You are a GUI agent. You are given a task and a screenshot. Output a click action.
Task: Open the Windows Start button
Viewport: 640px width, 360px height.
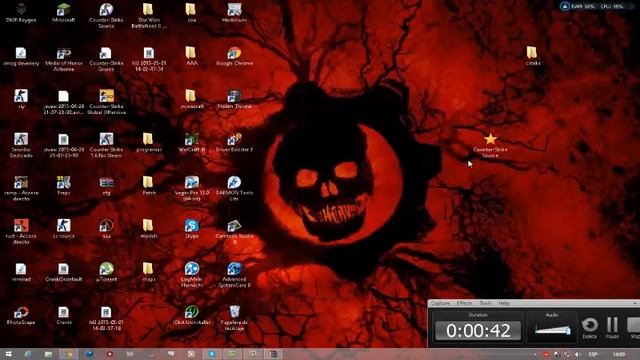(9, 354)
